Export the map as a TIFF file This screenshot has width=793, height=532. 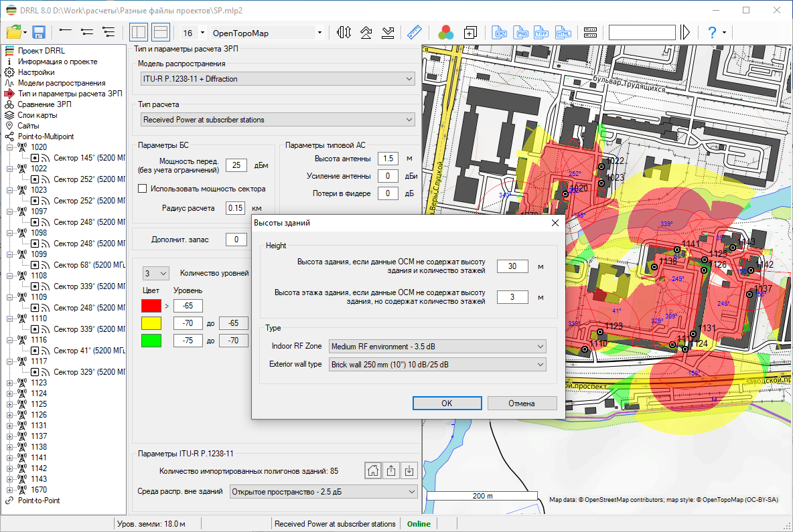click(542, 32)
